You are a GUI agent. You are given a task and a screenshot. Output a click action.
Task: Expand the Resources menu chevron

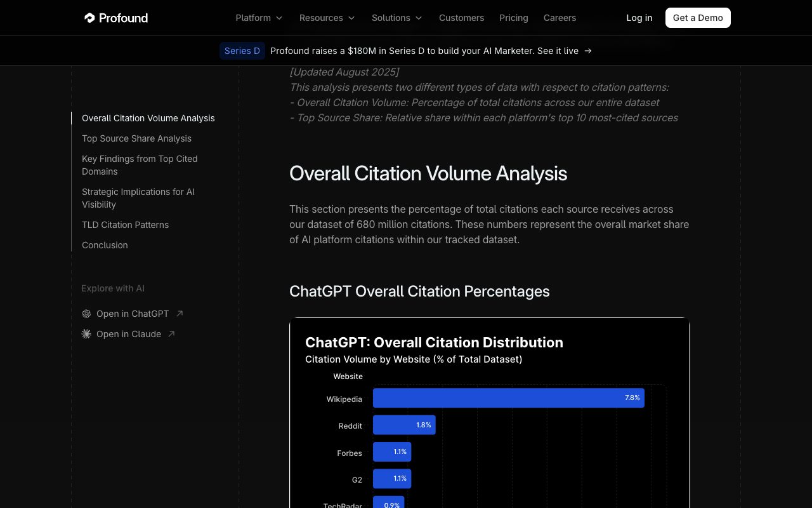pyautogui.click(x=351, y=18)
